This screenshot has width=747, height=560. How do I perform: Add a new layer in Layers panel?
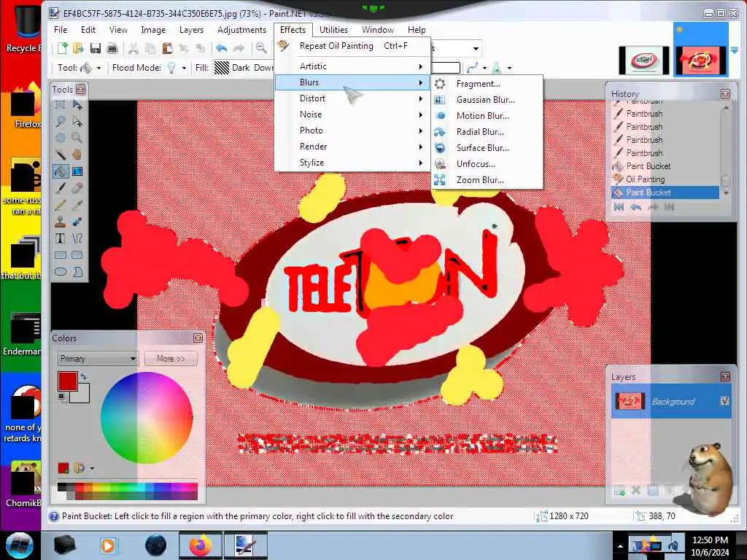tap(619, 491)
